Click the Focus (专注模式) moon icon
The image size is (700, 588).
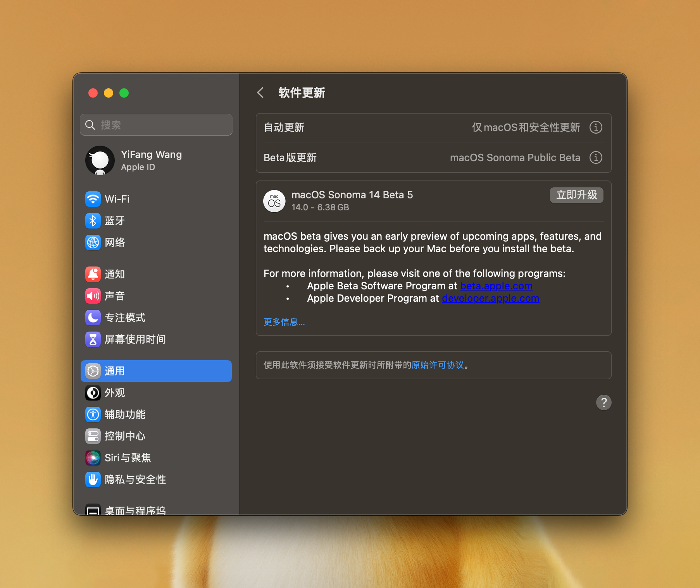coord(93,318)
